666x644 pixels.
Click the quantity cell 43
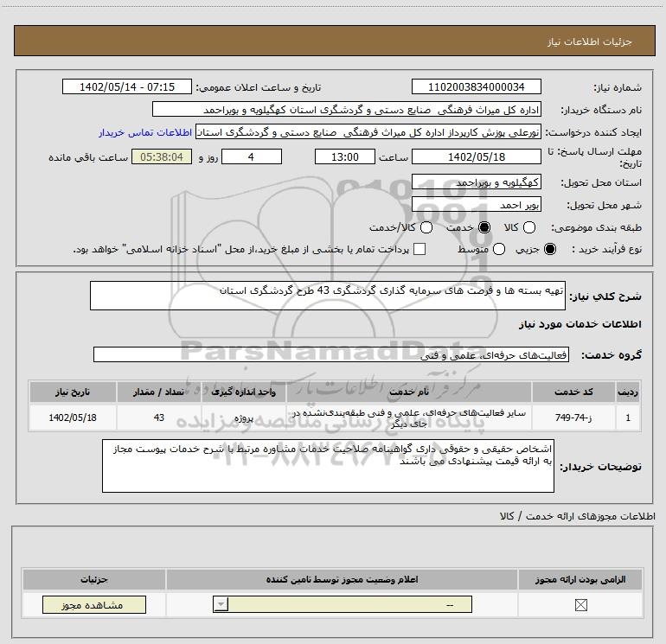[159, 418]
